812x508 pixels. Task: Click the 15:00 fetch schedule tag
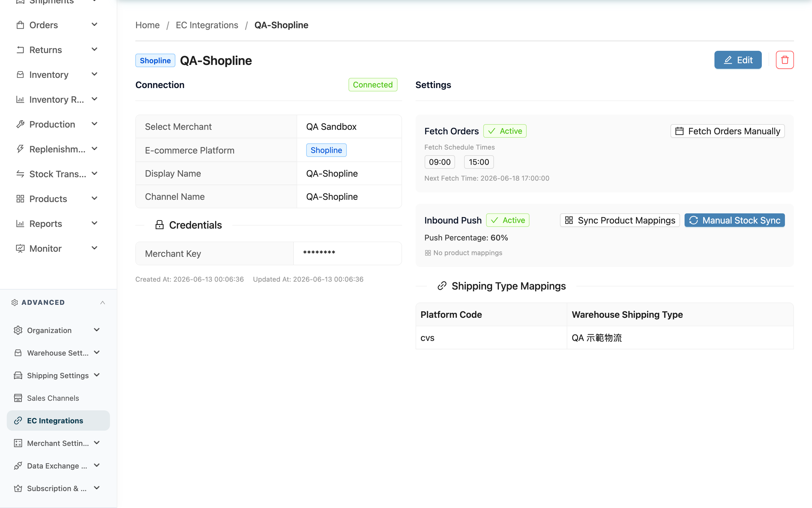tap(479, 162)
